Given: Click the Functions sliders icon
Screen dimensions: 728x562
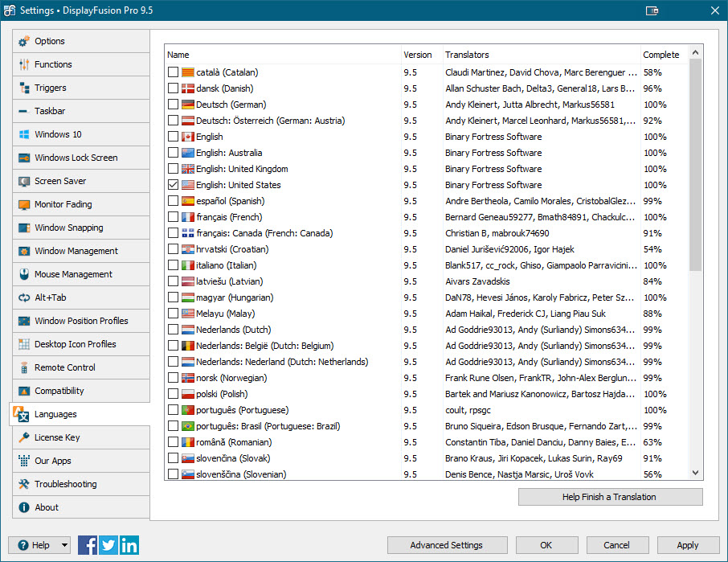Looking at the screenshot, I should point(24,64).
